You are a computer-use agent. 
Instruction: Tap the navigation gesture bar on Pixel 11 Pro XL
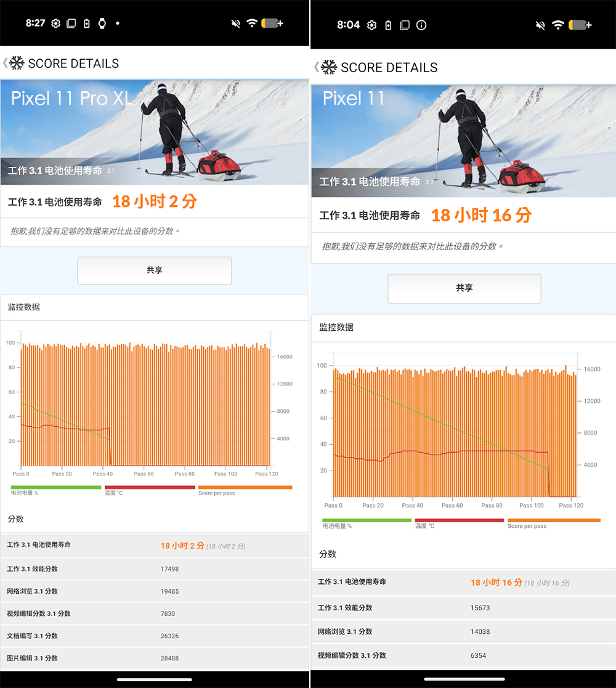155,679
